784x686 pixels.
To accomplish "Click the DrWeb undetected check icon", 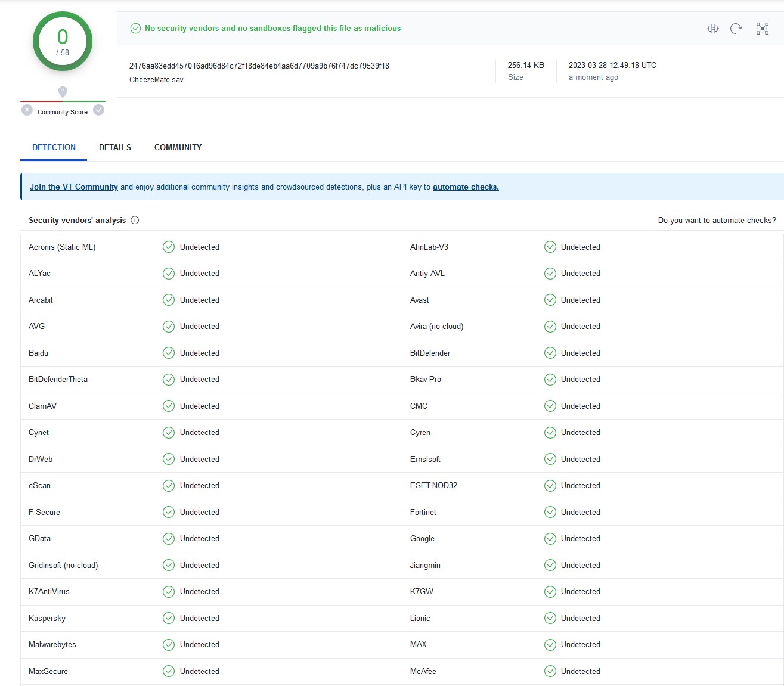I will (169, 459).
